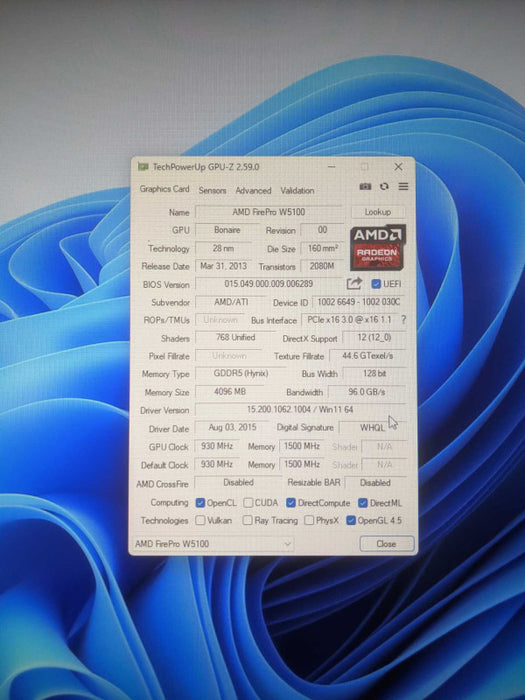This screenshot has height=700, width=525.
Task: Switch to the Advanced tab
Action: [x=253, y=190]
